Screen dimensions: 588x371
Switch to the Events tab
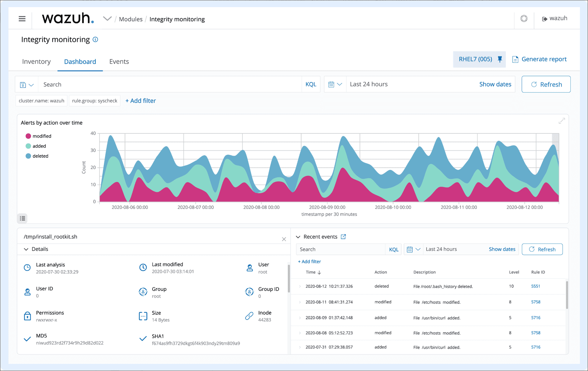click(x=119, y=62)
